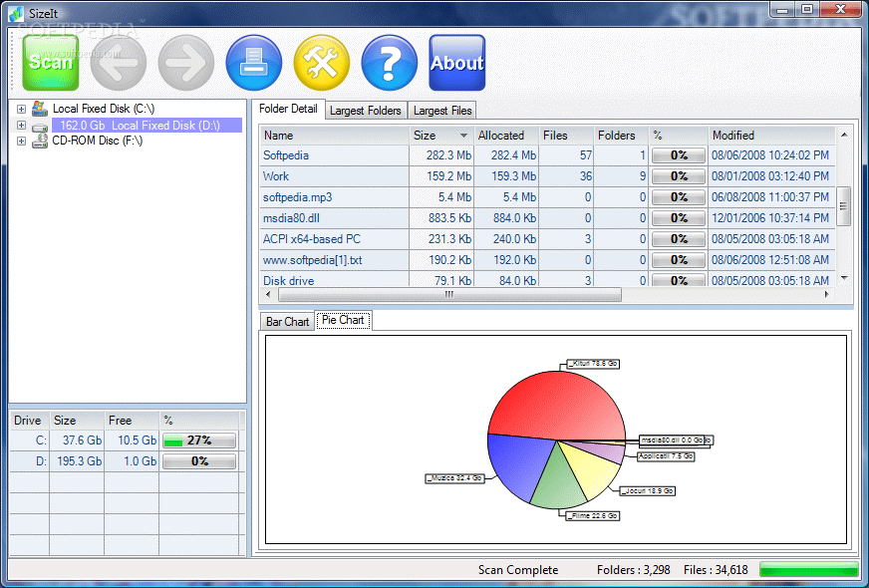Screen dimensions: 869x588
Task: Select the Work folder row
Action: (547, 176)
